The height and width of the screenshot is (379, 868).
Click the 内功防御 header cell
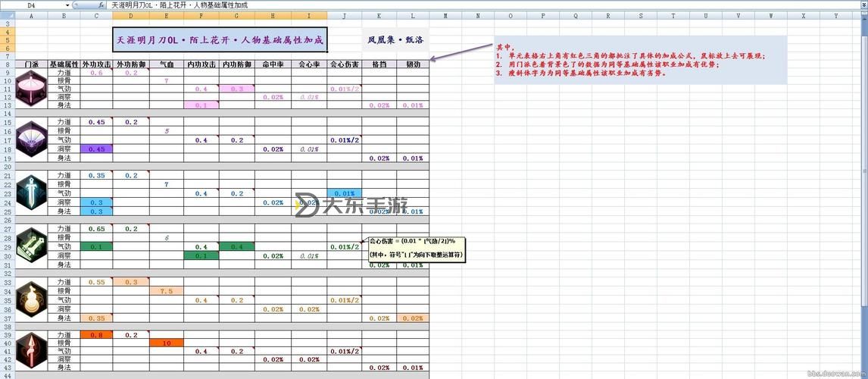click(237, 64)
